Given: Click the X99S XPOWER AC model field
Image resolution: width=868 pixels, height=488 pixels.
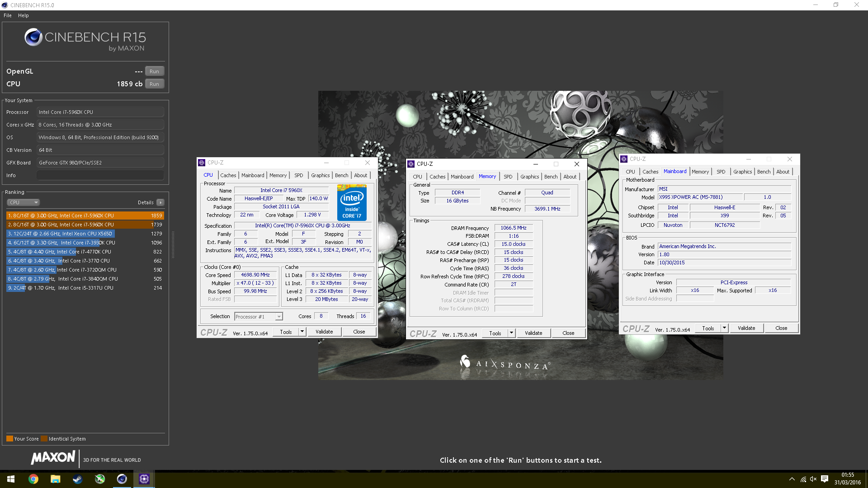Looking at the screenshot, I should [x=700, y=197].
